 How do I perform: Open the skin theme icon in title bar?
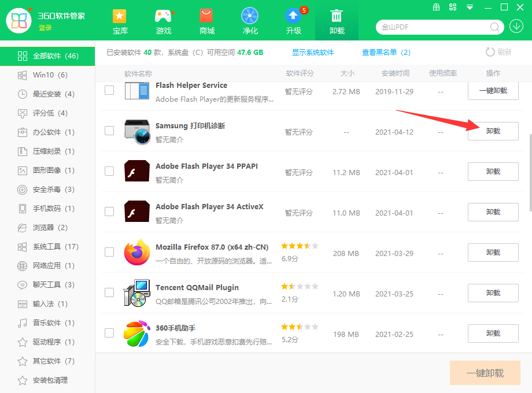453,7
